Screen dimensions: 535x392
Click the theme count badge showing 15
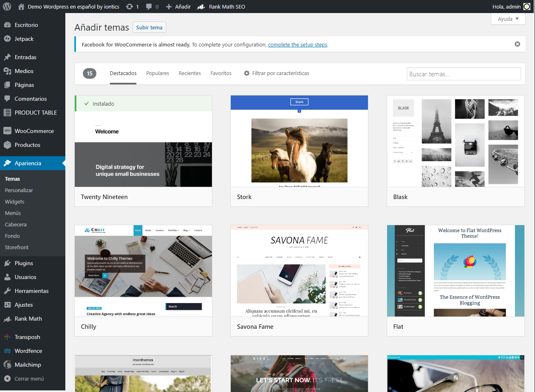89,73
